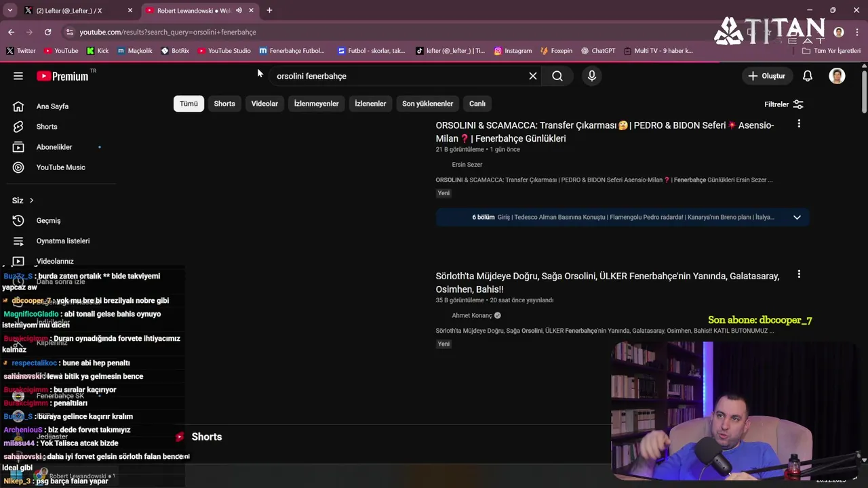The height and width of the screenshot is (488, 868).
Task: Open the Foxepin bookmark
Action: (556, 51)
